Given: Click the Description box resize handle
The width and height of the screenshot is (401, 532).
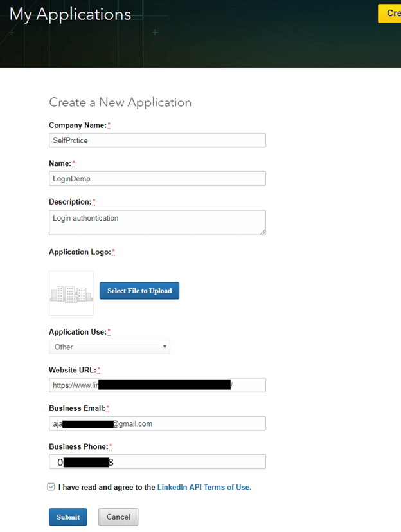Looking at the screenshot, I should tap(262, 231).
